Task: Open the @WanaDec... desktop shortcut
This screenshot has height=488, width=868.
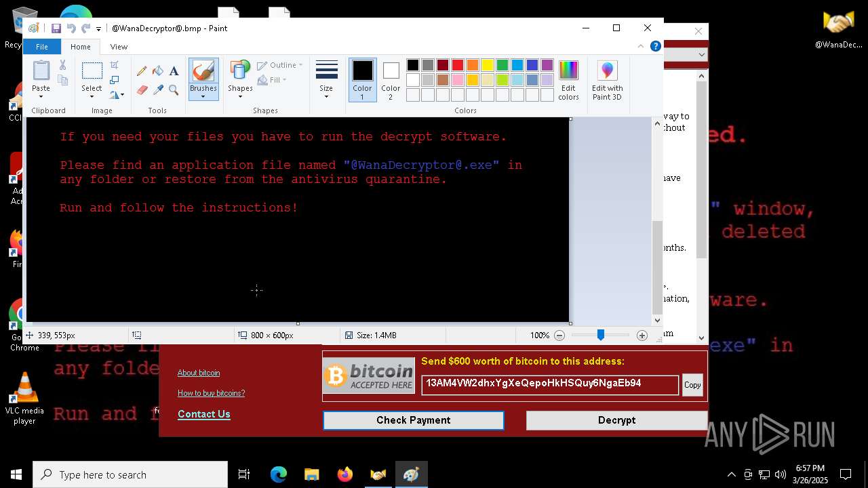Action: (x=839, y=30)
